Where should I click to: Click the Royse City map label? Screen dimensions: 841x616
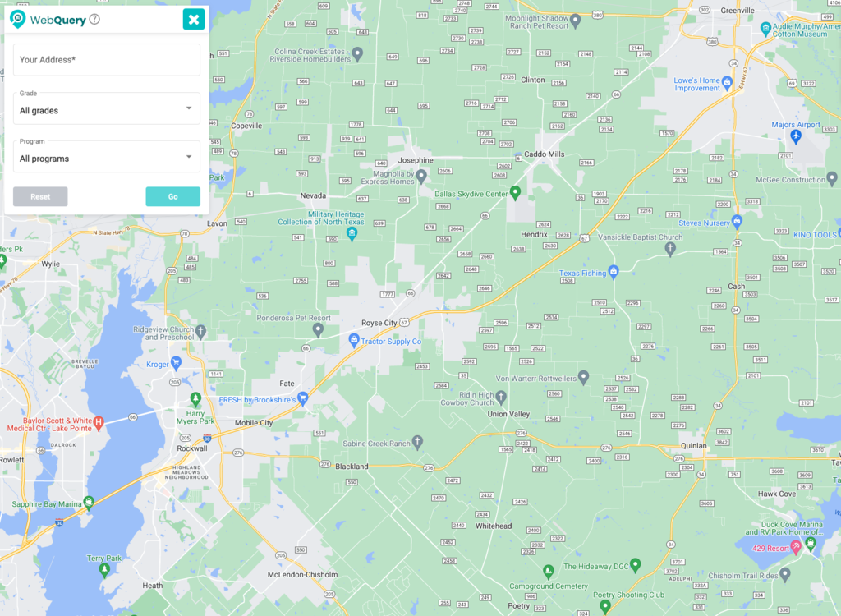tap(379, 323)
